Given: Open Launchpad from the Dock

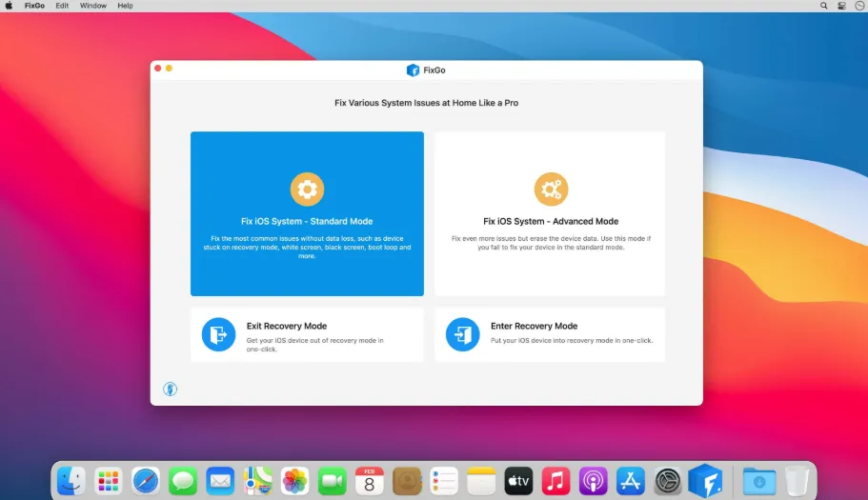Looking at the screenshot, I should pyautogui.click(x=108, y=481).
